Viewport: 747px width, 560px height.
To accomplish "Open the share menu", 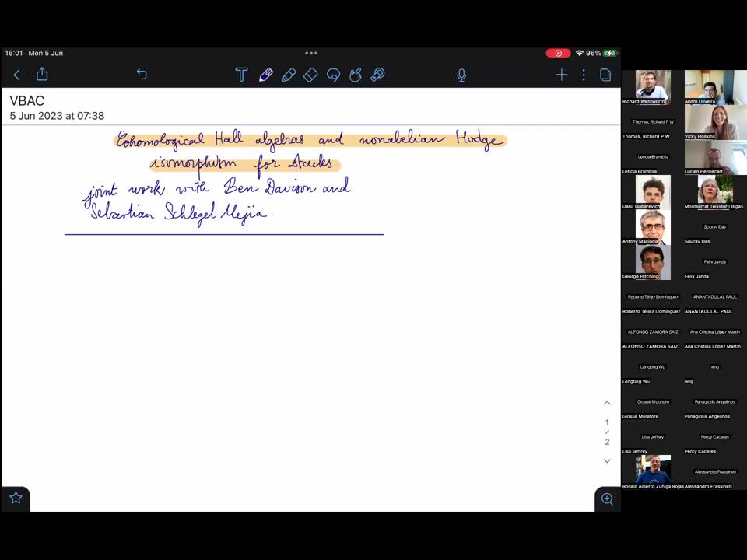I will [42, 75].
